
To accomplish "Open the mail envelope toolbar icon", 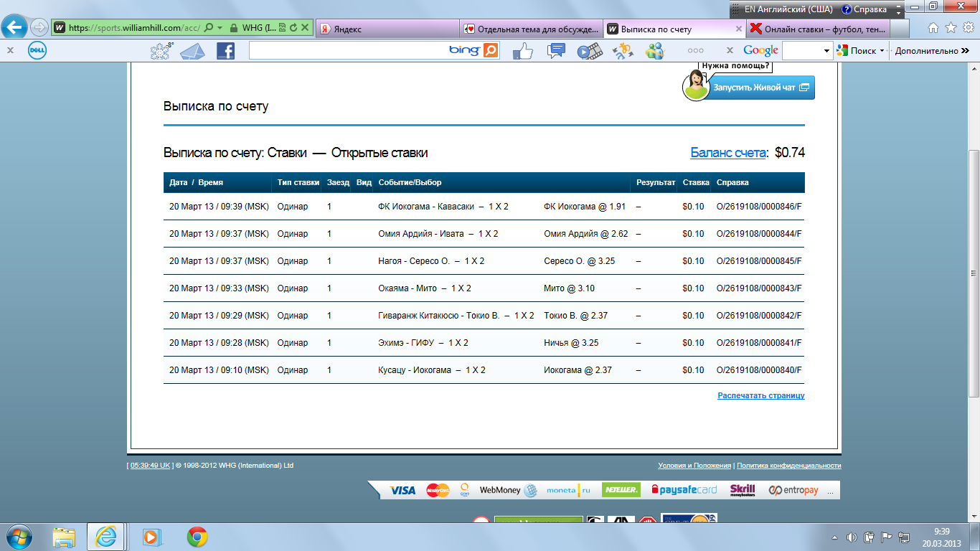I will click(192, 51).
